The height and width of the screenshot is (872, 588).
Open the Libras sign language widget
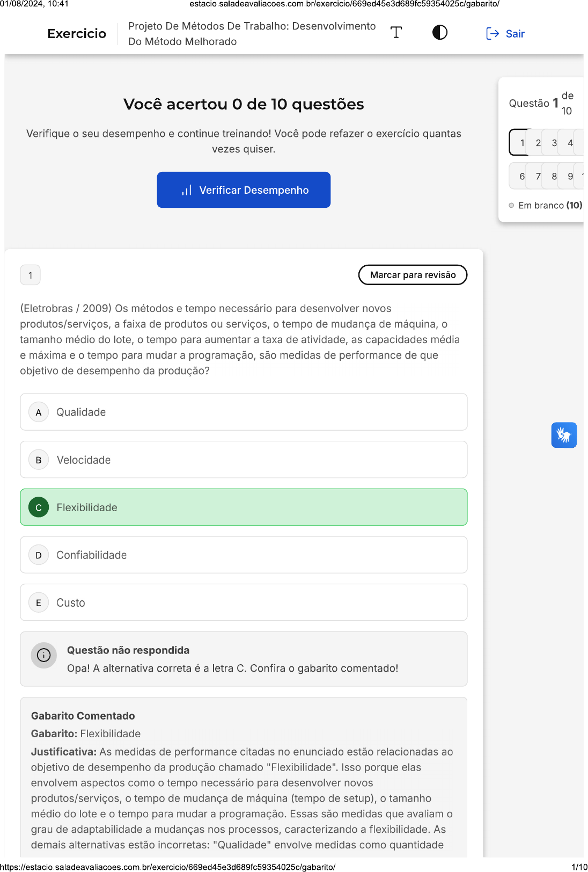pyautogui.click(x=563, y=435)
